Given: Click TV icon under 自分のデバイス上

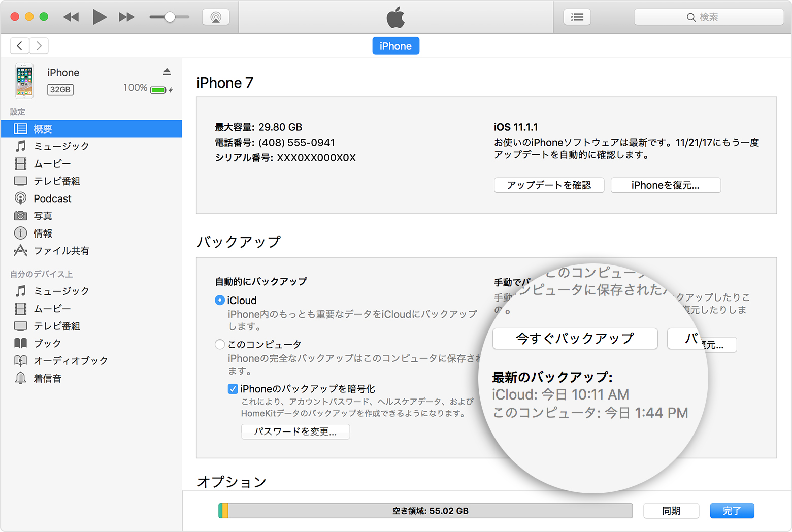Looking at the screenshot, I should coord(20,326).
